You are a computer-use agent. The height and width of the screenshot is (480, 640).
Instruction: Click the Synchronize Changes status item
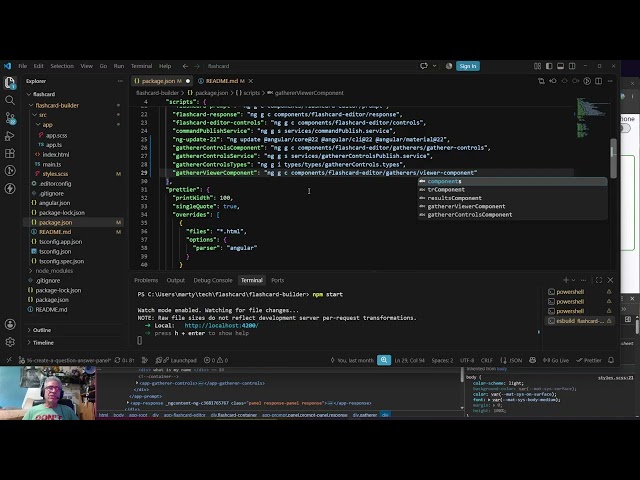[124, 360]
